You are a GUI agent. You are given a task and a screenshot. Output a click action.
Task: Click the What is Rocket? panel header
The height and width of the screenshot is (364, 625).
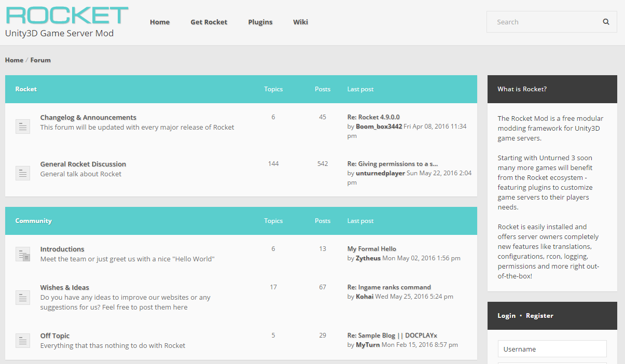point(552,89)
